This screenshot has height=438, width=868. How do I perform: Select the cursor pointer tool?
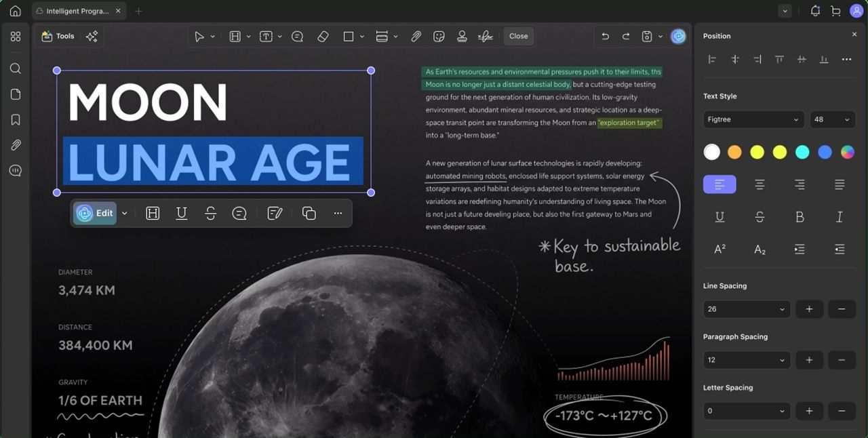[199, 37]
